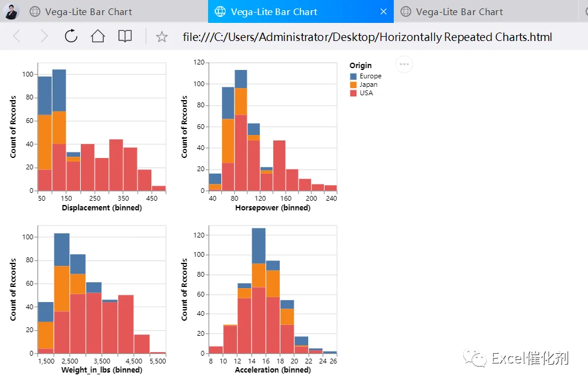Viewport: 588px width, 384px height.
Task: Close the active Vega-Lite Bar Chart tab
Action: (x=383, y=11)
